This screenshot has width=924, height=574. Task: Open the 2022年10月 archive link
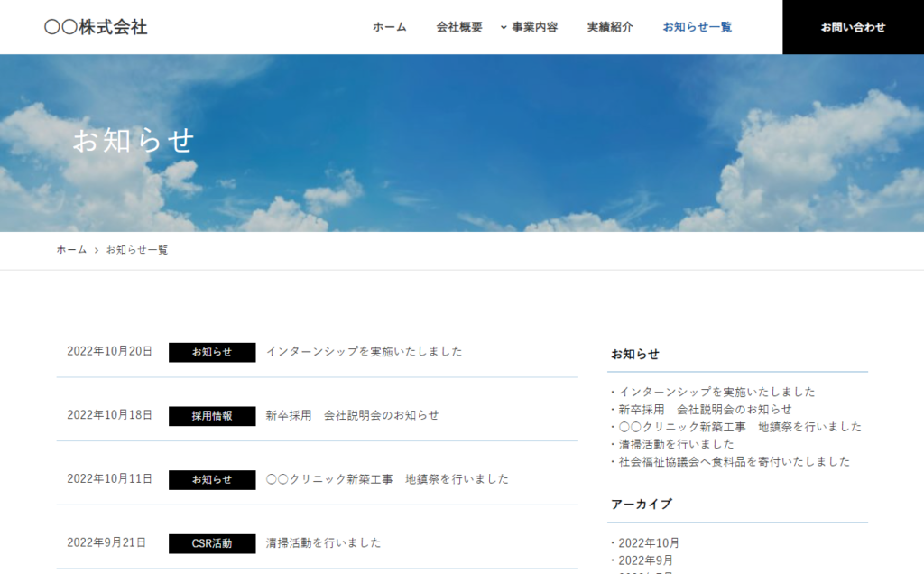coord(649,543)
